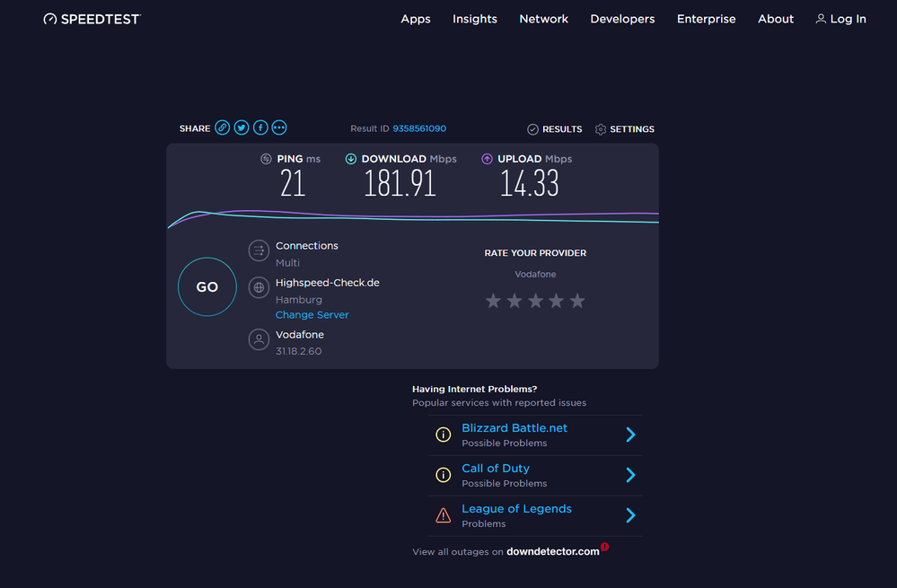This screenshot has height=588, width=897.
Task: Click the Ping icon
Action: [x=266, y=159]
